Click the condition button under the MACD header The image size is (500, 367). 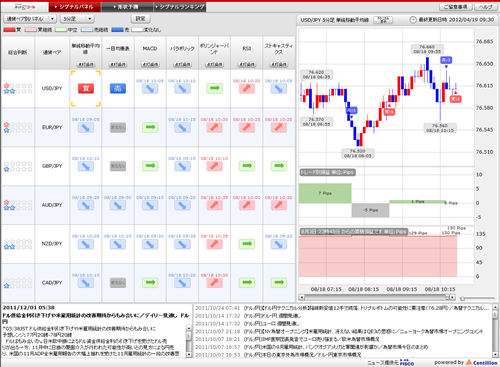coord(150,64)
